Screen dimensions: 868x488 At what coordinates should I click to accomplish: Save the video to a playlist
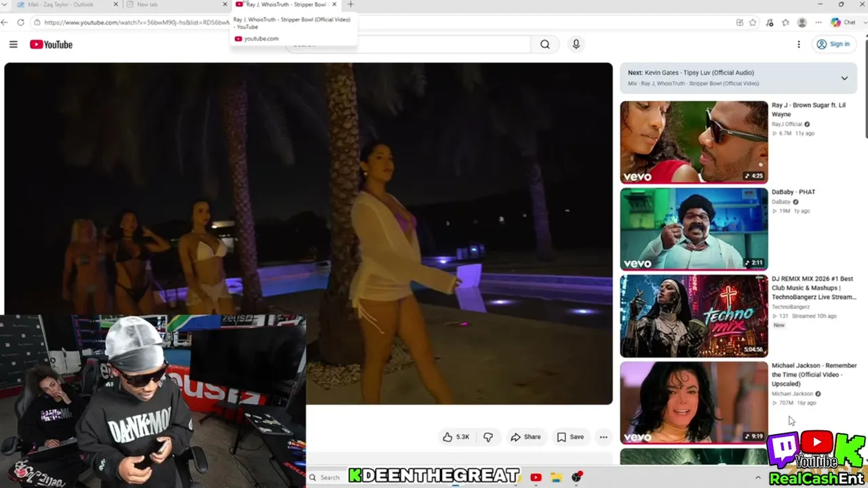(x=570, y=437)
